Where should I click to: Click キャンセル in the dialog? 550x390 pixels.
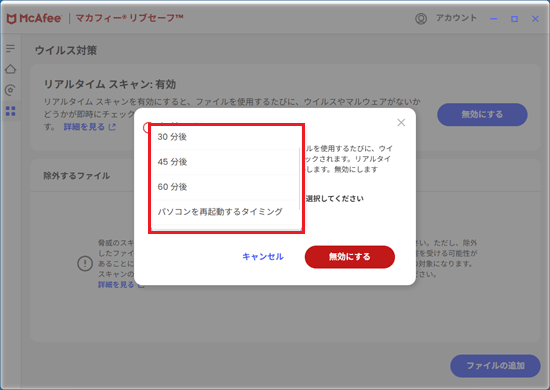pos(263,257)
